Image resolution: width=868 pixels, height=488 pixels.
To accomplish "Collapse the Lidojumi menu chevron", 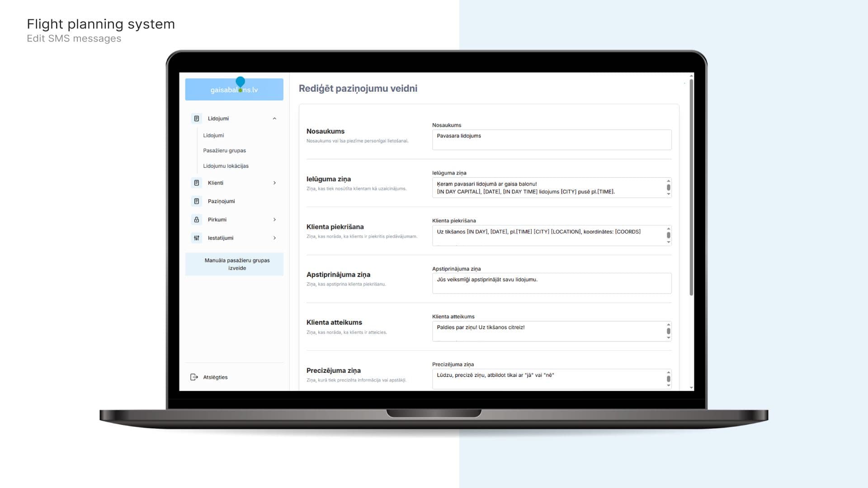I will [274, 118].
